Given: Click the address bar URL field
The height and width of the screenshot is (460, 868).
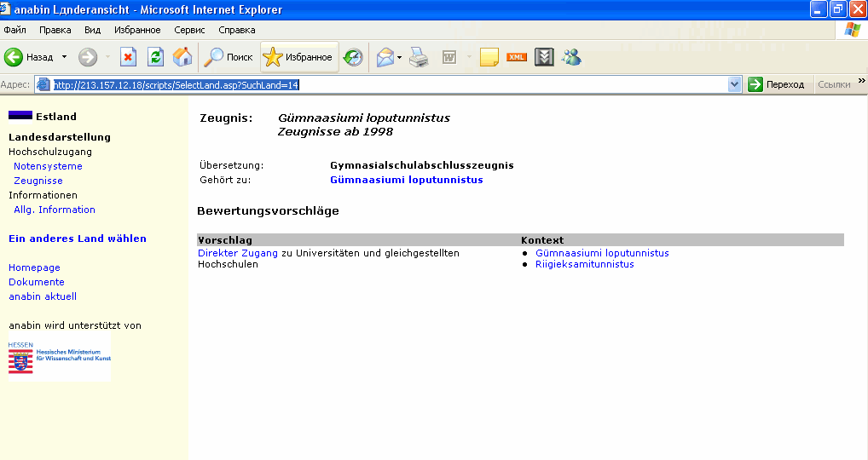Looking at the screenshot, I should point(384,84).
